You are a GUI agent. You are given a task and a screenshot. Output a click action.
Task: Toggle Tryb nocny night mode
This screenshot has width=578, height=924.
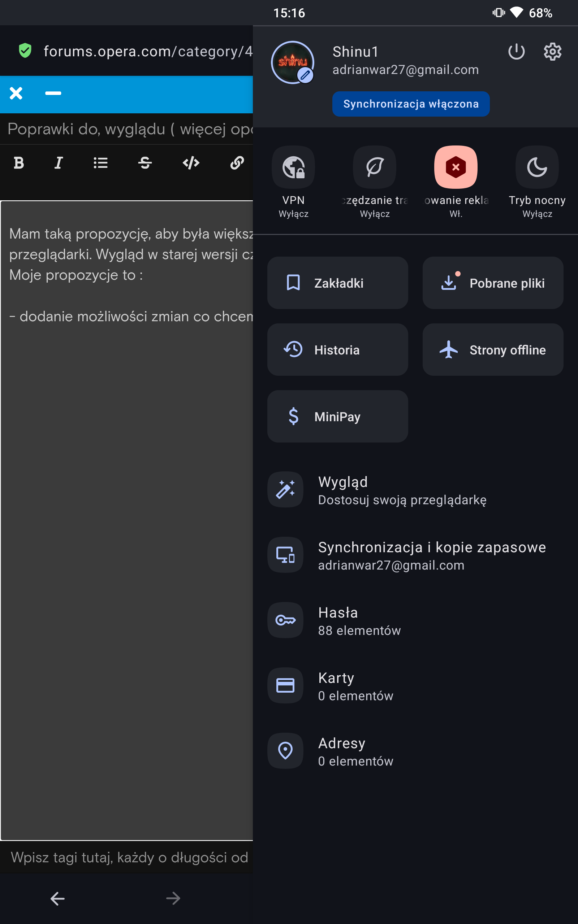pyautogui.click(x=537, y=167)
